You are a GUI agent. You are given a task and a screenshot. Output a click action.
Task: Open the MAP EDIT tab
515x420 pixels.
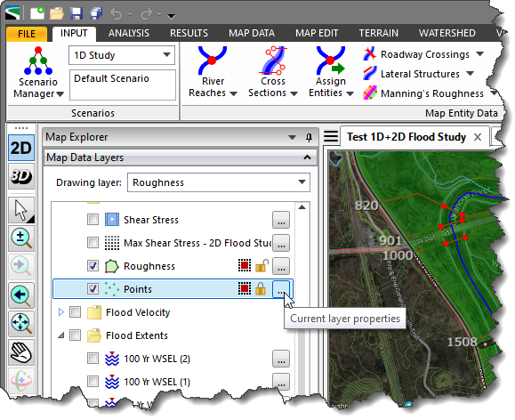[x=317, y=34]
